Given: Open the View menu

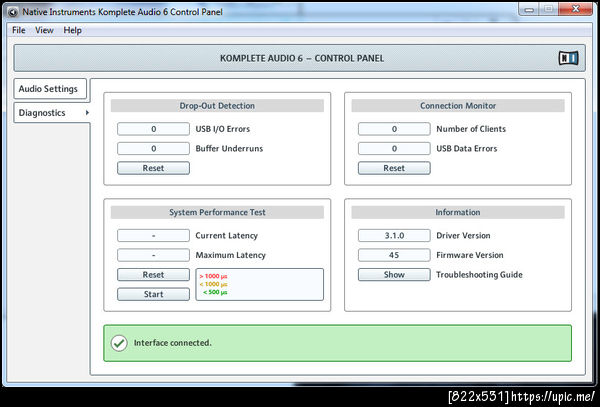Looking at the screenshot, I should tap(44, 30).
